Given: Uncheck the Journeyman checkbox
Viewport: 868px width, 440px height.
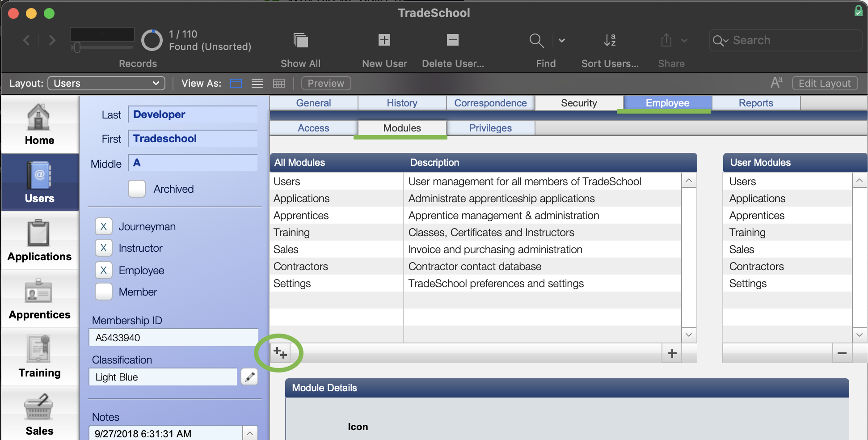Looking at the screenshot, I should tap(103, 226).
